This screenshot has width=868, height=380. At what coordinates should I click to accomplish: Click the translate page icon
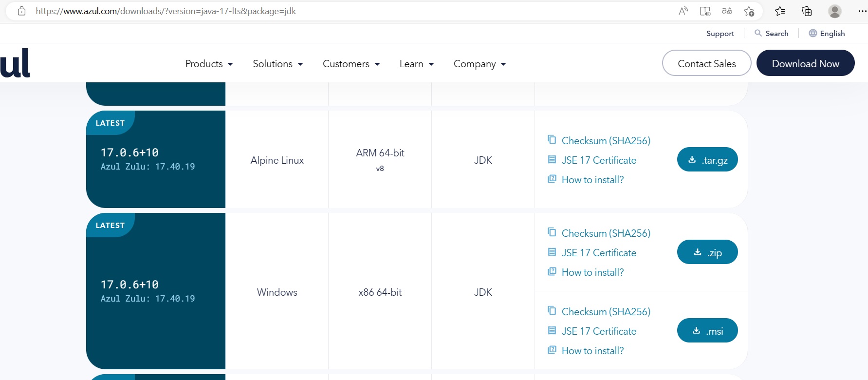tap(727, 11)
